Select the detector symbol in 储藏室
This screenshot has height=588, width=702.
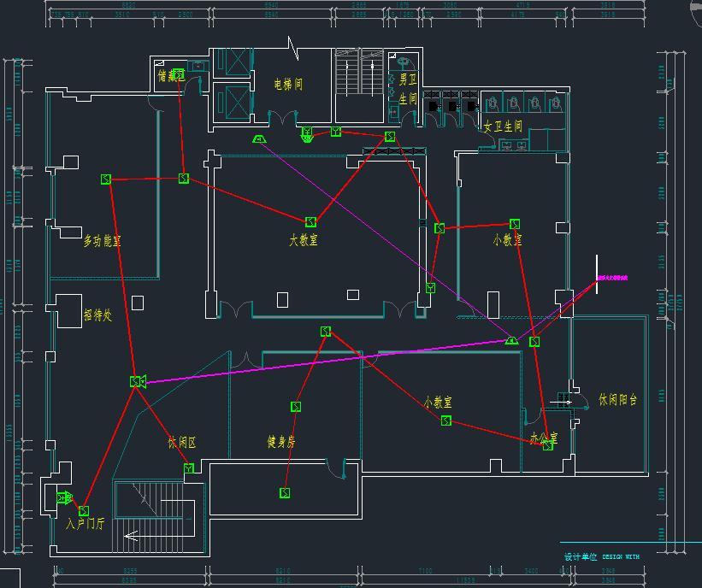click(178, 73)
